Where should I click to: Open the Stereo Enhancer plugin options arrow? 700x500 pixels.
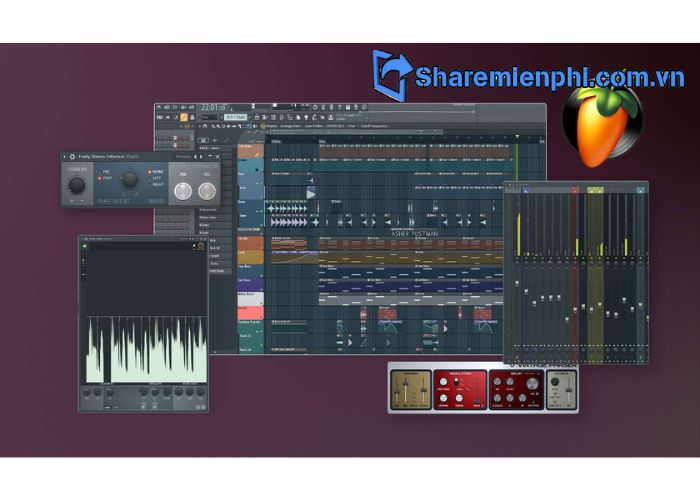[64, 157]
